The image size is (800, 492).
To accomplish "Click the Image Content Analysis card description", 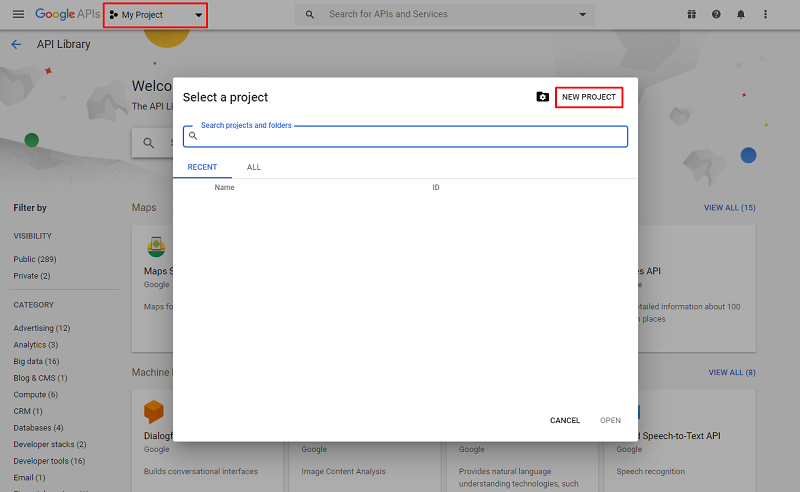I will 343,472.
